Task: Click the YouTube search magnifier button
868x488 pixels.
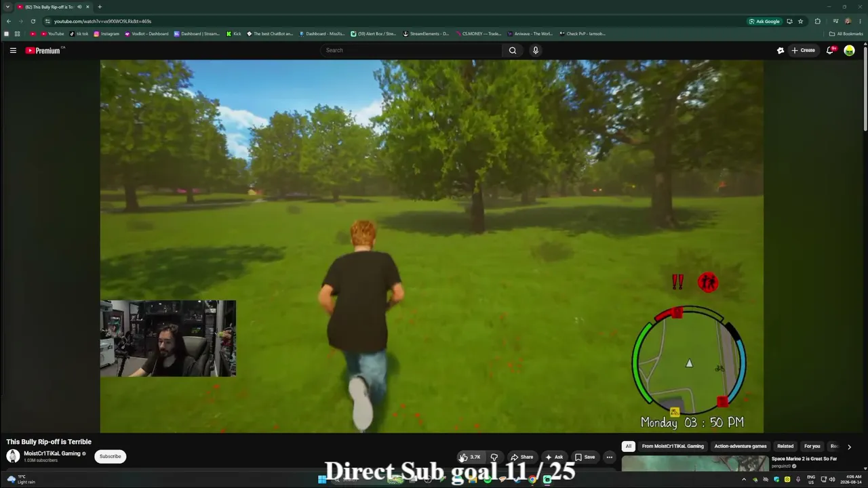Action: coord(513,50)
